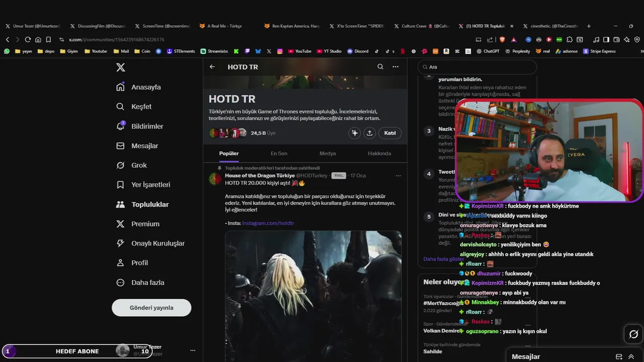Click the Grok sparkle icon beside Katıl
This screenshot has height=362, width=644.
click(x=355, y=133)
